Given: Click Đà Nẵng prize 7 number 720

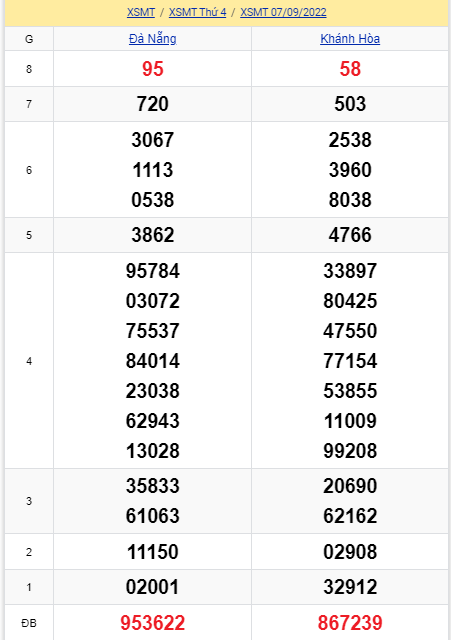Looking at the screenshot, I should [x=153, y=104].
